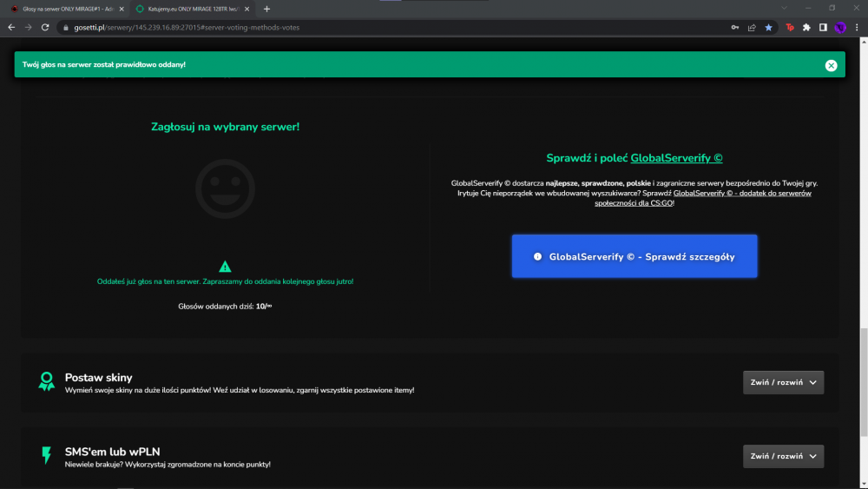868x489 pixels.
Task: Open the tab search chevron in the title bar
Action: 784,9
